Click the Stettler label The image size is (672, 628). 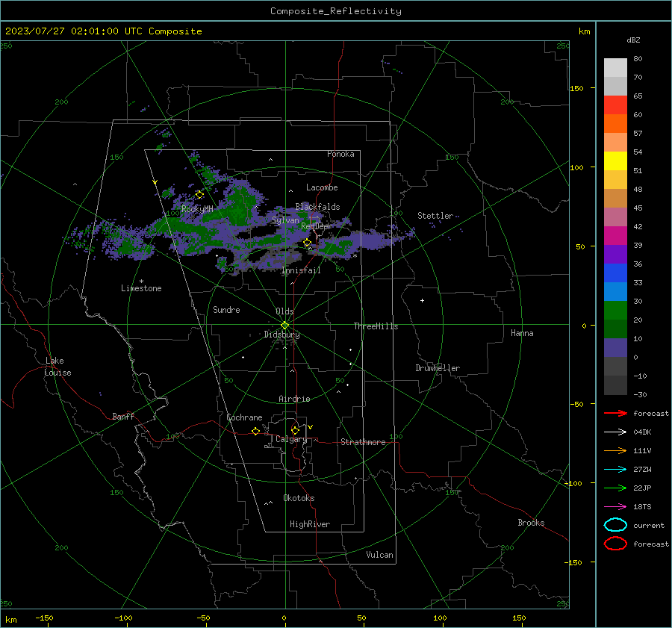pos(435,216)
